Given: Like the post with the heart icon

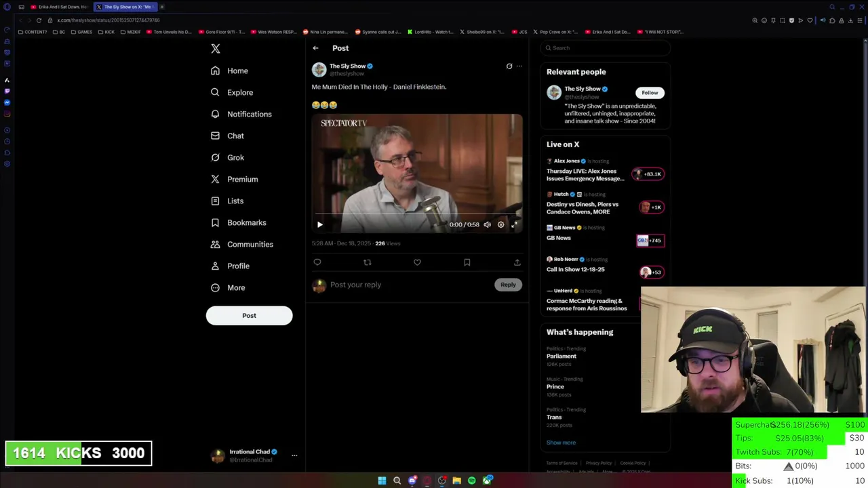Looking at the screenshot, I should point(417,262).
